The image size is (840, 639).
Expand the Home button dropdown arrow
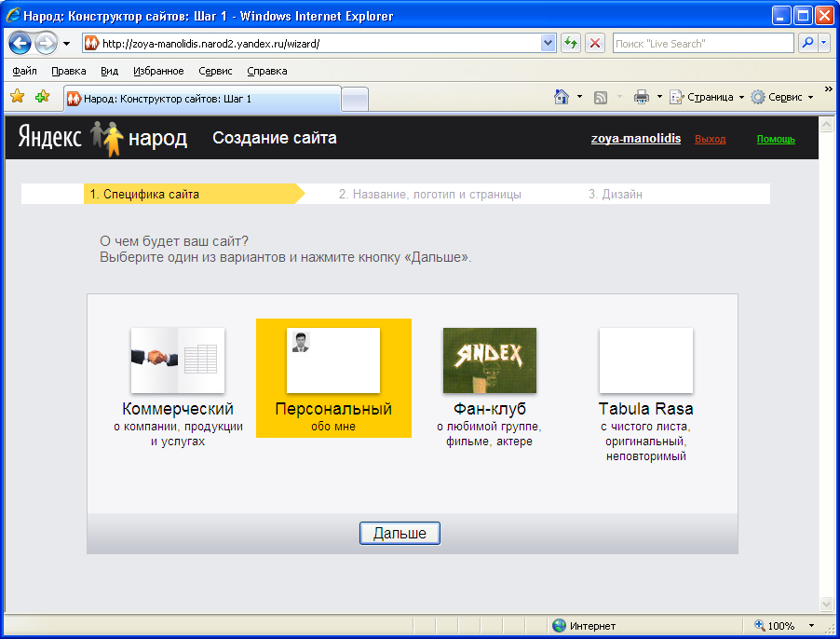pyautogui.click(x=579, y=97)
